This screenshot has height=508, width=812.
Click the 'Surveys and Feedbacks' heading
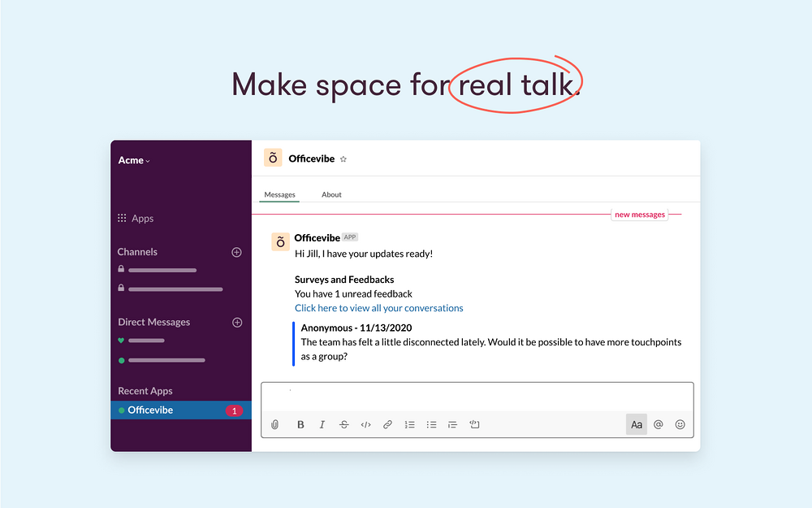click(x=344, y=280)
